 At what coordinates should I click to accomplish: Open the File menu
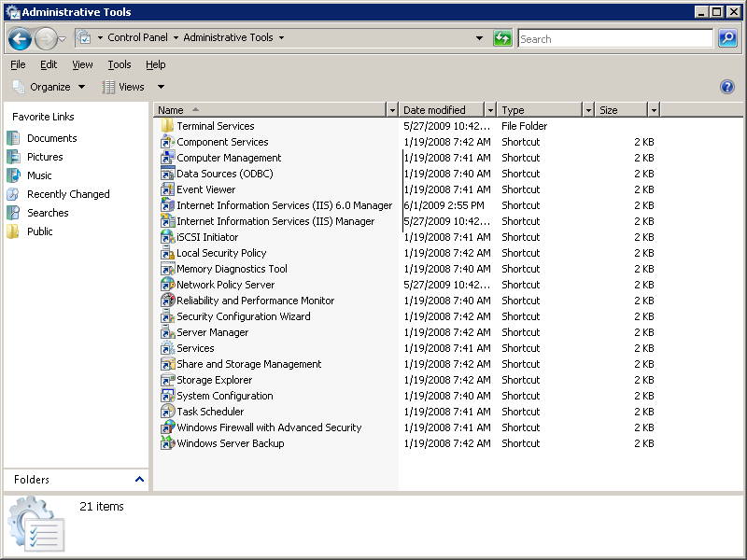click(x=18, y=64)
